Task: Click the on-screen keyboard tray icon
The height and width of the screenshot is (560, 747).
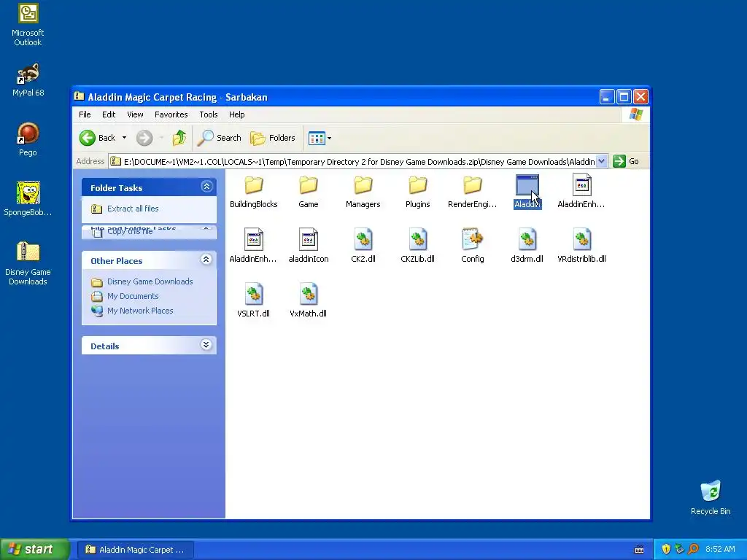Action: click(x=639, y=550)
